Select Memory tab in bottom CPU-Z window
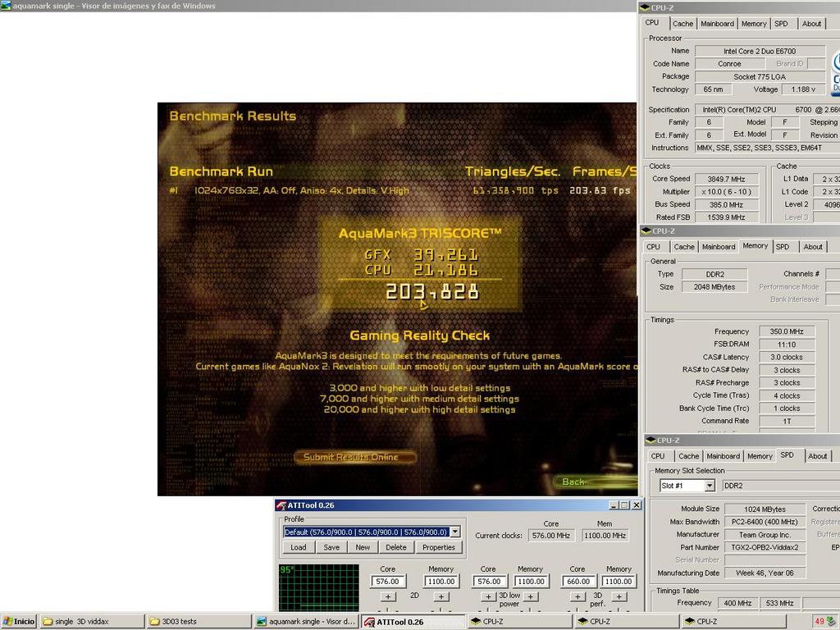Screen dimensions: 840x630 coord(760,456)
